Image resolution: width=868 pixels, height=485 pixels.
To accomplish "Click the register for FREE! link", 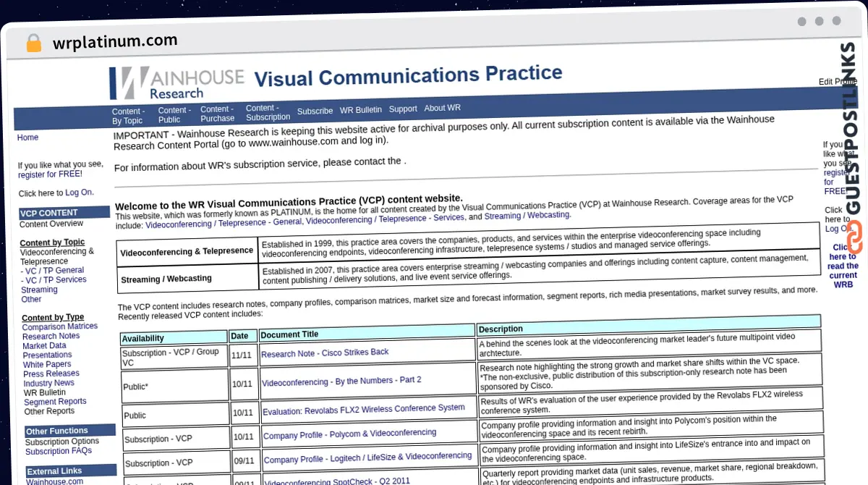I will [x=50, y=174].
